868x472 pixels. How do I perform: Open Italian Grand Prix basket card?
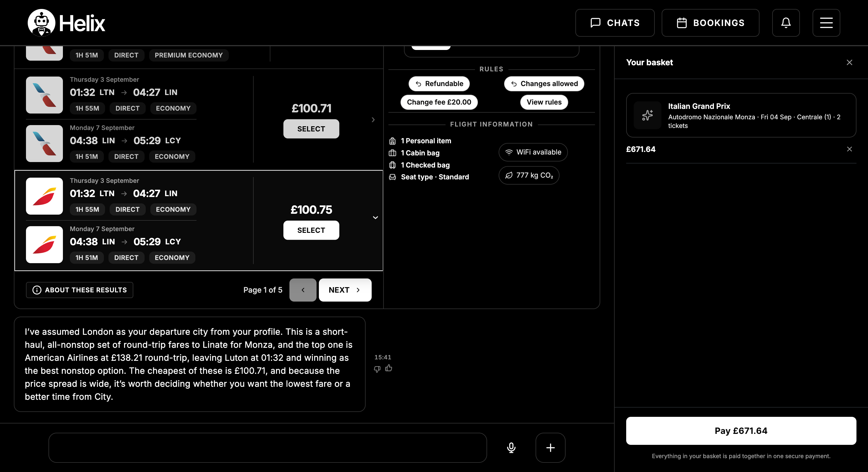tap(741, 115)
